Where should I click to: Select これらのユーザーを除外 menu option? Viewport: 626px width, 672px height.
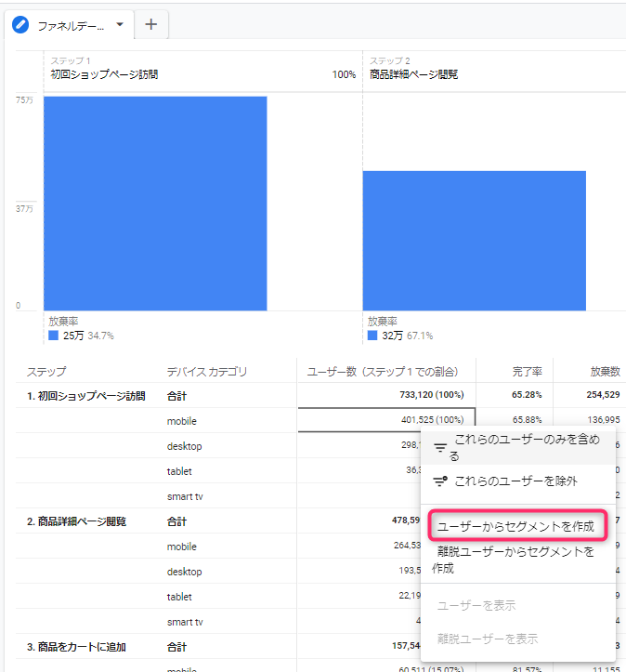(x=515, y=481)
